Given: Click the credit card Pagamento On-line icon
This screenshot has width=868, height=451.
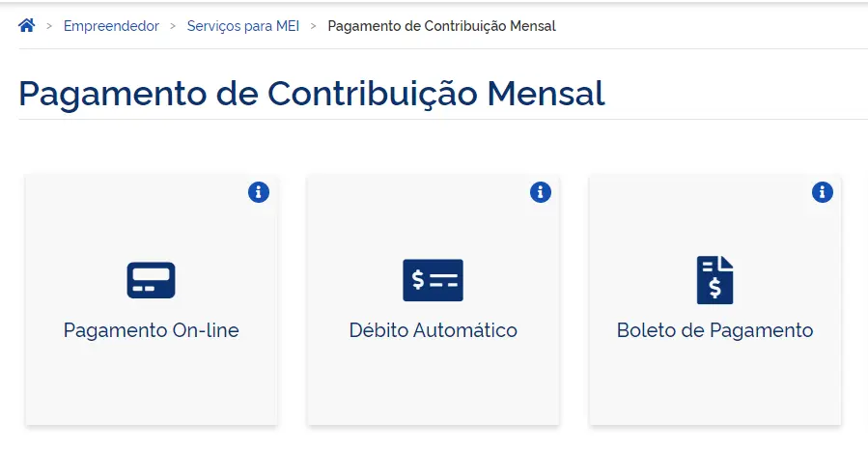Looking at the screenshot, I should (151, 280).
